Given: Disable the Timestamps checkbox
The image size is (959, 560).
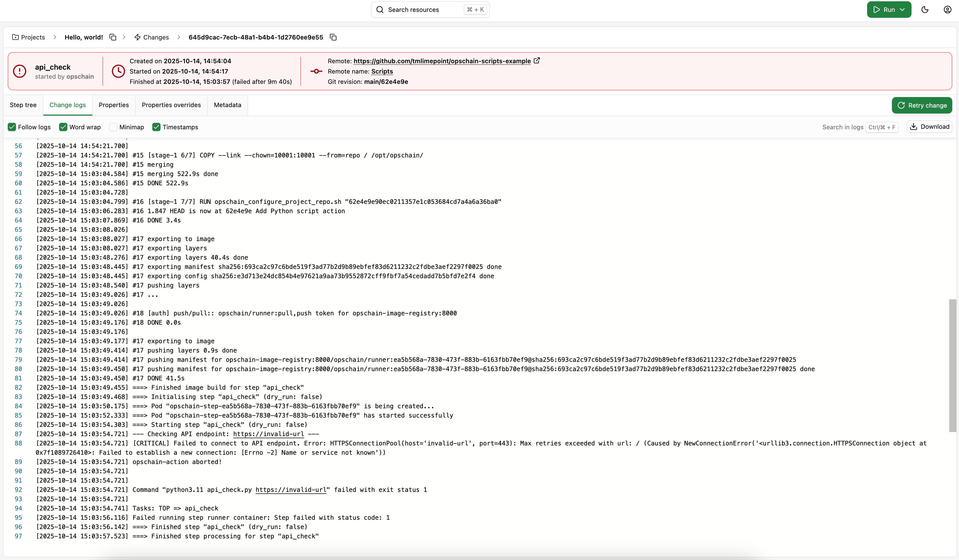Looking at the screenshot, I should pyautogui.click(x=156, y=127).
